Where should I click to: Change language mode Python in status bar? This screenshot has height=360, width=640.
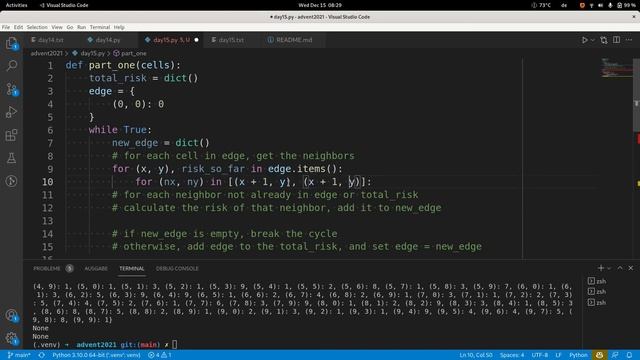point(578,355)
